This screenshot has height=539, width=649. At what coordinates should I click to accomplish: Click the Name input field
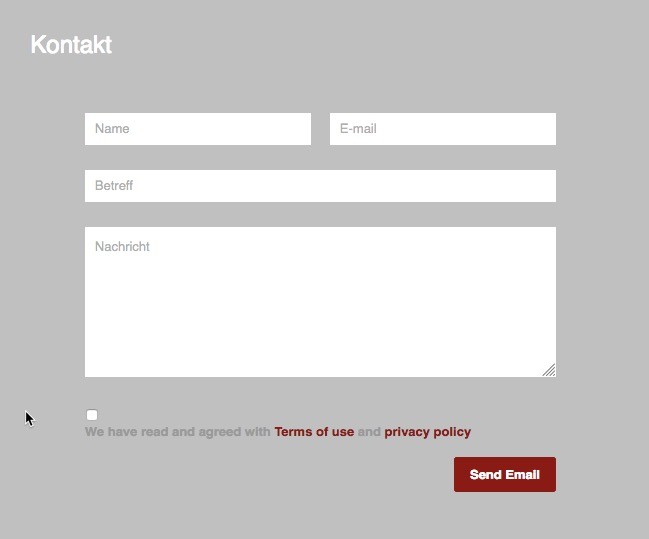pyautogui.click(x=198, y=129)
